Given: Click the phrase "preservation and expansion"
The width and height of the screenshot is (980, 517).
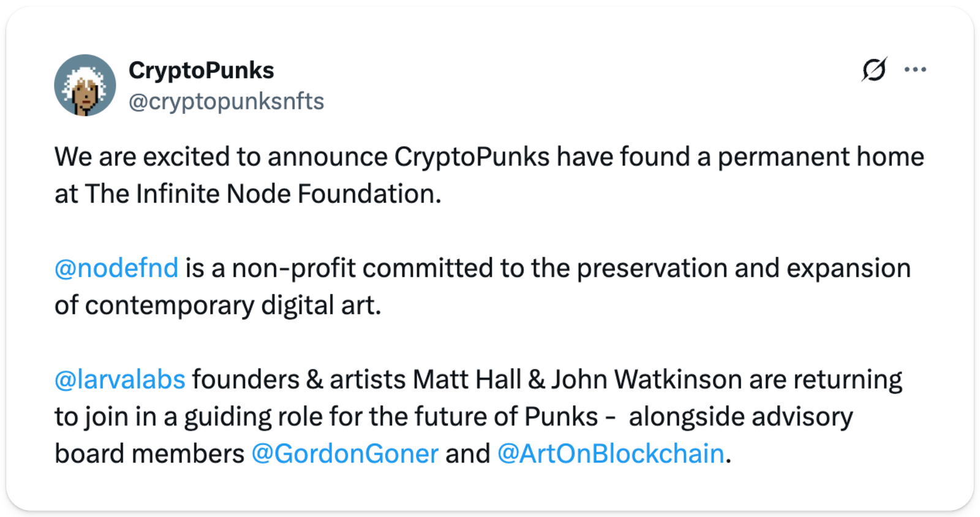Looking at the screenshot, I should tap(744, 268).
